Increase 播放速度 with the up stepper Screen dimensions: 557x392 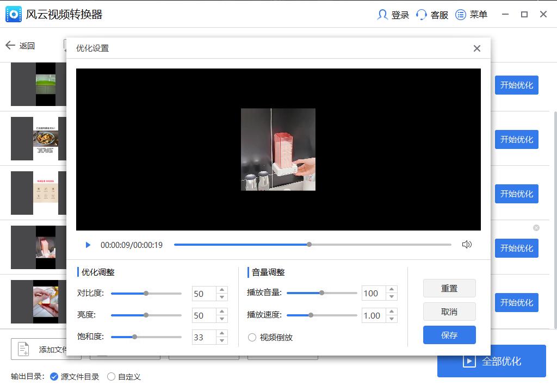click(x=391, y=312)
